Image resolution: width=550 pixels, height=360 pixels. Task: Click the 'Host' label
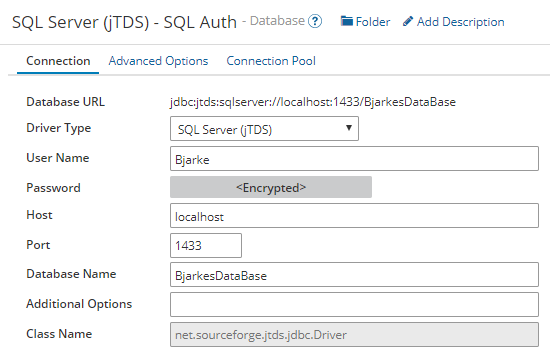(39, 215)
